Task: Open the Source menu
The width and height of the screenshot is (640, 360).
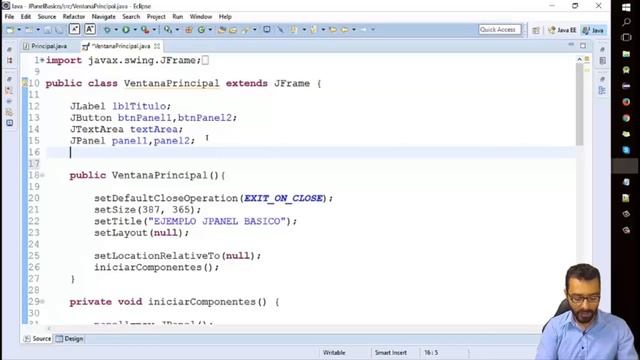Action: pyautogui.click(x=47, y=17)
